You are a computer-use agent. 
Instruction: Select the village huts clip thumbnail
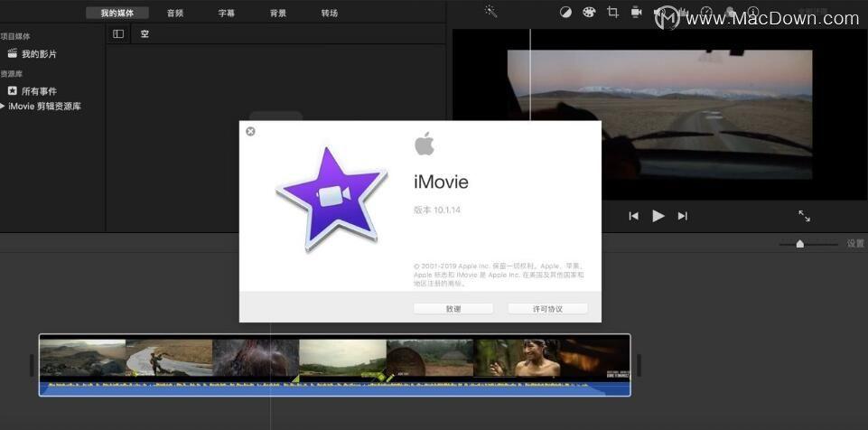click(430, 358)
